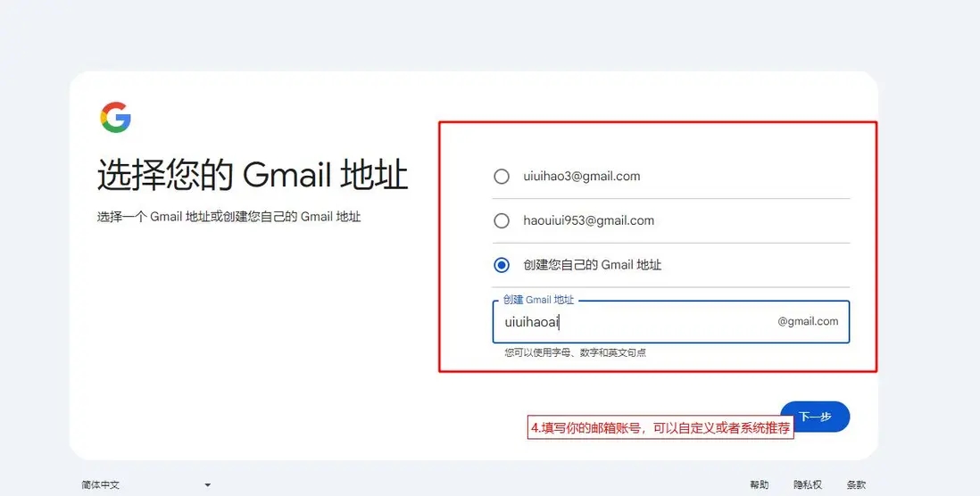Choose the 创建您自己的 Gmail 地址 radio button

click(502, 265)
